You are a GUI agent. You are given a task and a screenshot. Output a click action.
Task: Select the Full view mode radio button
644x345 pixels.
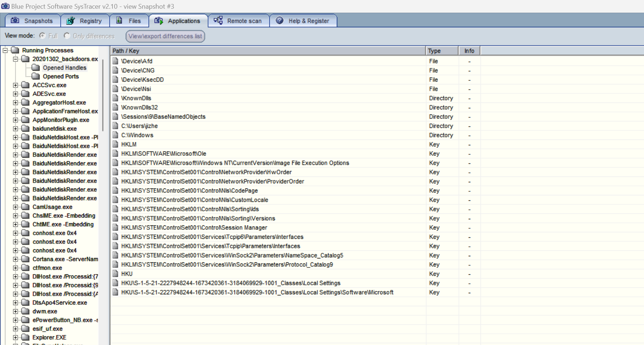coord(42,36)
